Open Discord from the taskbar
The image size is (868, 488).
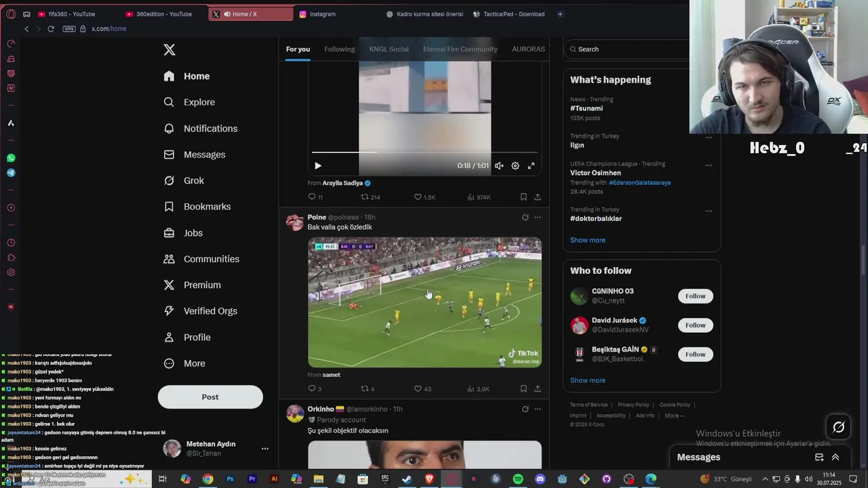[540, 479]
